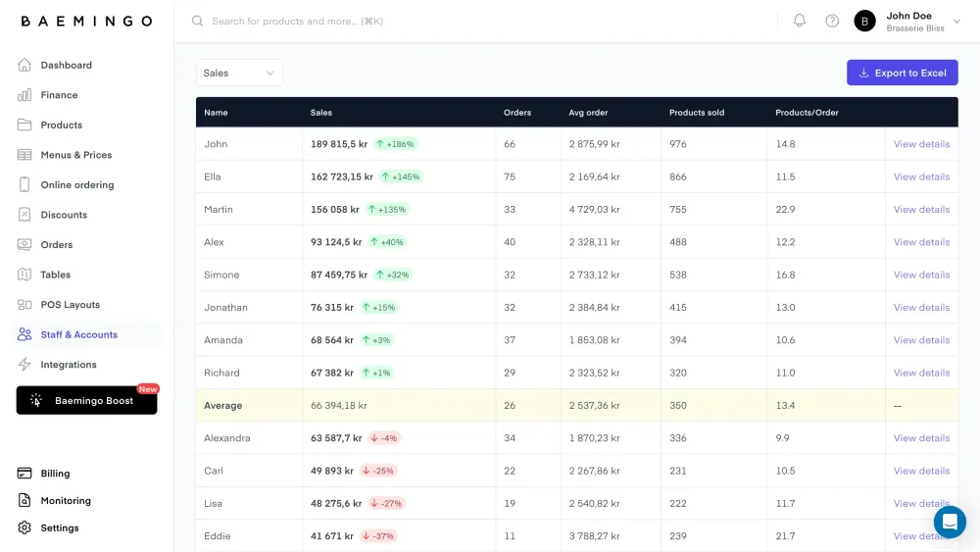
Task: Click the Finance bar chart icon
Action: pos(24,95)
